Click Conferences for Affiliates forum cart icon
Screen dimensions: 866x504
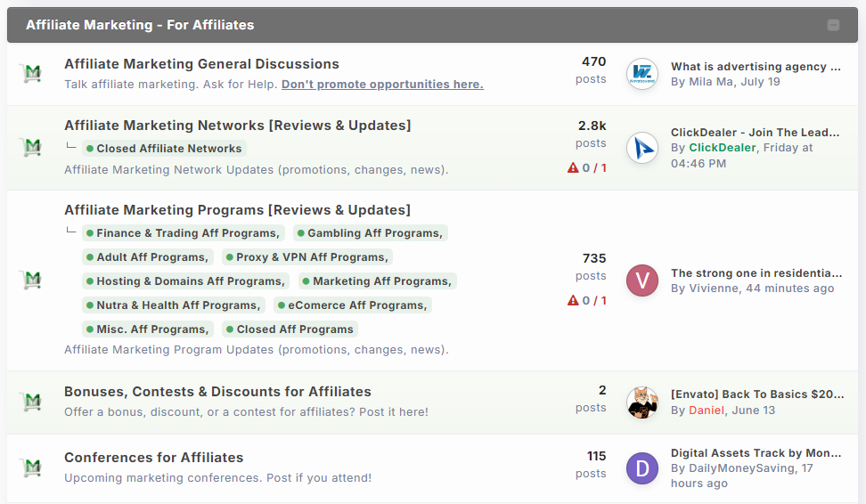pos(33,467)
